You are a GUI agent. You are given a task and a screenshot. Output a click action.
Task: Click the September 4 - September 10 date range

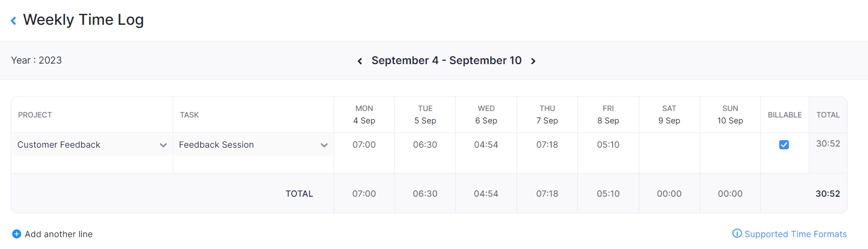(447, 60)
